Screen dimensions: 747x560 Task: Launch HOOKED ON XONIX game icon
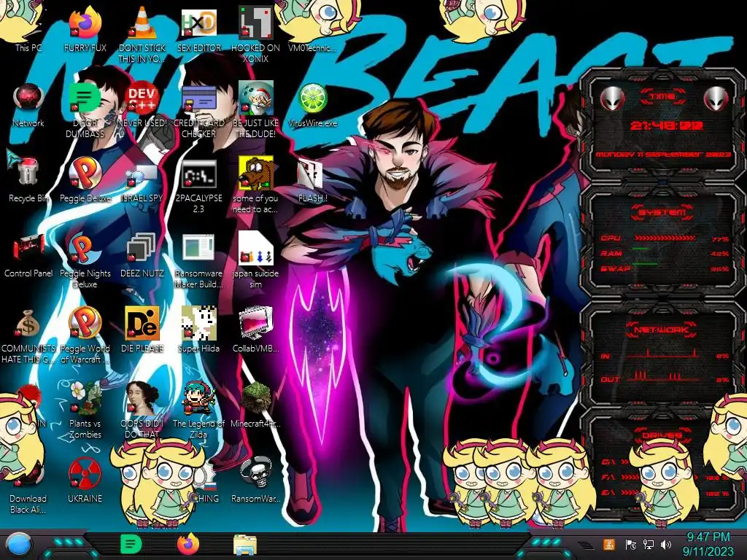pyautogui.click(x=256, y=34)
